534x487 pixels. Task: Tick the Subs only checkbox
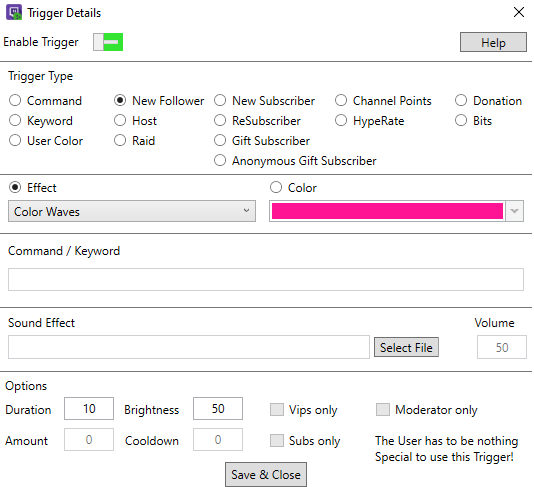(277, 440)
